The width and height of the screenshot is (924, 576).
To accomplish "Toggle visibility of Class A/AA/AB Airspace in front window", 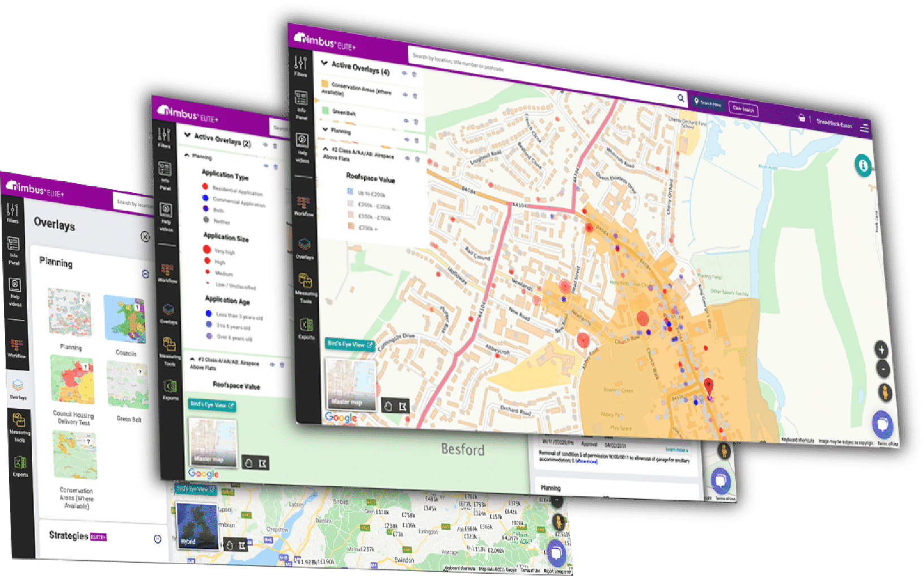I will pyautogui.click(x=407, y=158).
